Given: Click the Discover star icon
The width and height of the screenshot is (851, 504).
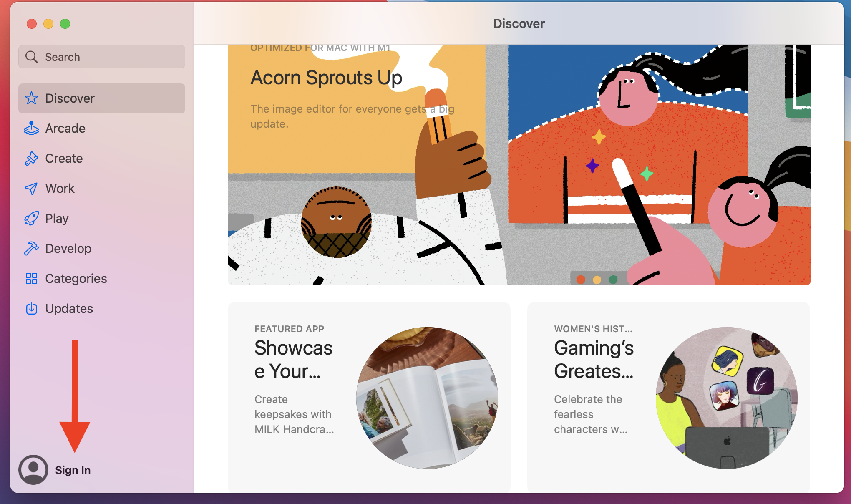Looking at the screenshot, I should tap(31, 98).
